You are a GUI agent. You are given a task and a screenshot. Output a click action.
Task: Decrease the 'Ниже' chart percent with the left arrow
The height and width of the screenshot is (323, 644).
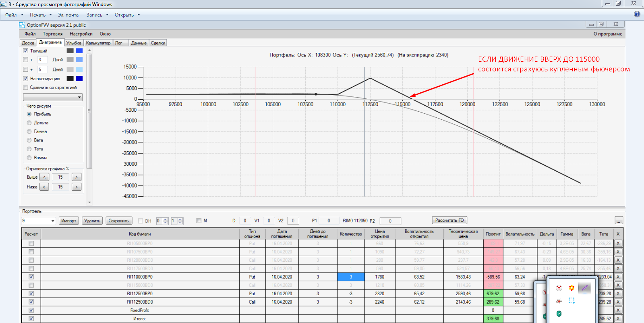tap(44, 187)
